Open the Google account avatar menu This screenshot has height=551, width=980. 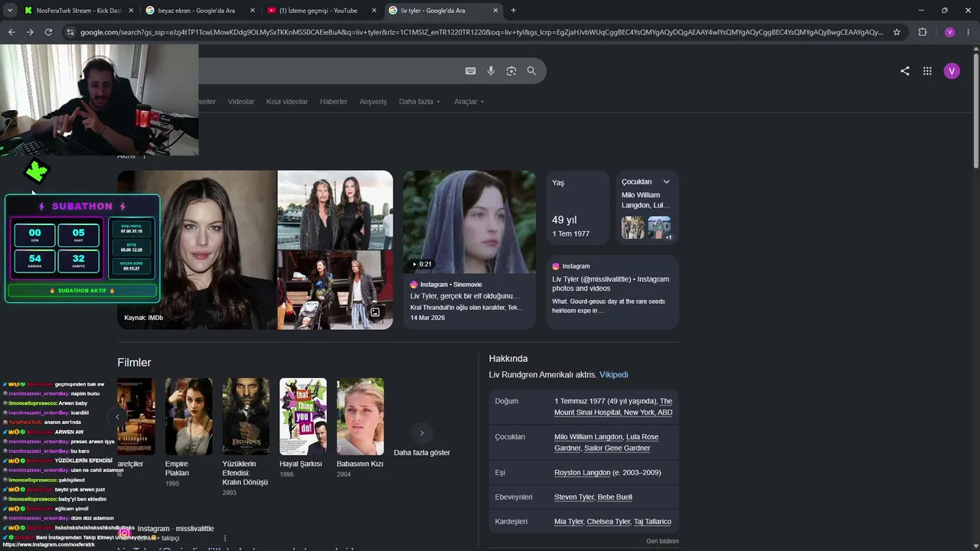point(952,71)
